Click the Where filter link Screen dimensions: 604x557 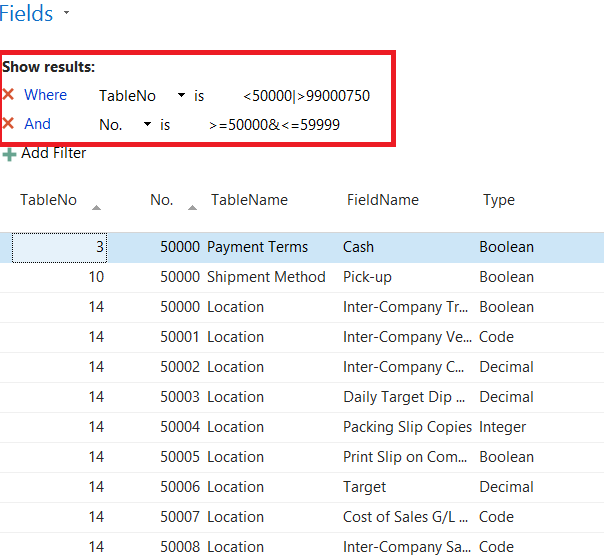pyautogui.click(x=45, y=95)
